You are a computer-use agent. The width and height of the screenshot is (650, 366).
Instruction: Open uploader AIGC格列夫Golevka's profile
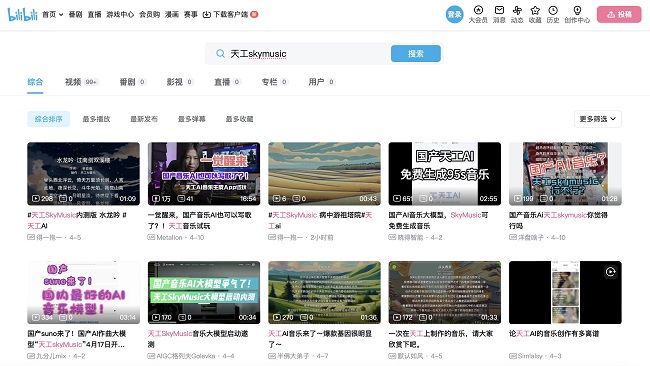pyautogui.click(x=186, y=356)
